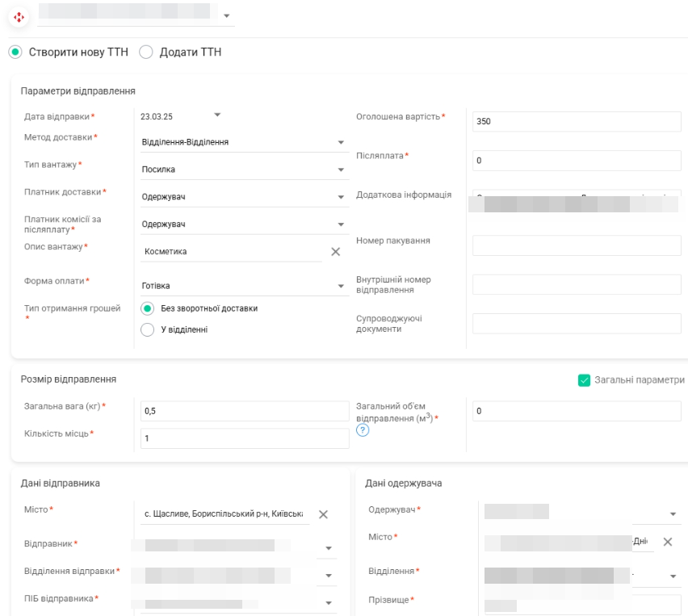Expand Платник доставки dropdown
688x616 pixels.
(341, 197)
